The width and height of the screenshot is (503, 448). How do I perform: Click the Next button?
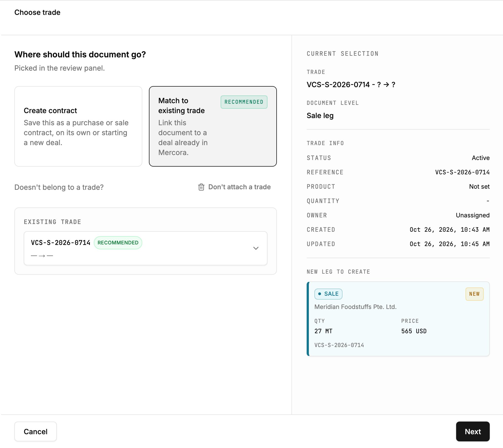[473, 431]
